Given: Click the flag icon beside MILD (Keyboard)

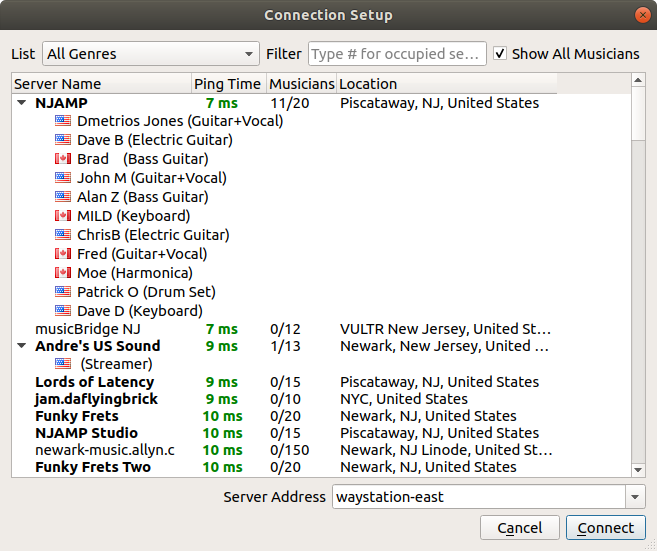Looking at the screenshot, I should click(x=63, y=216).
